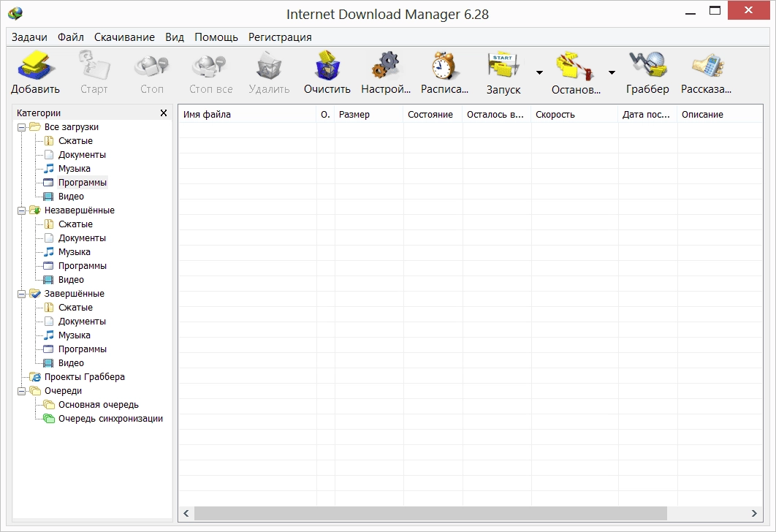776x532 pixels.
Task: Select Сжатые under Незавершённые
Action: tap(75, 224)
